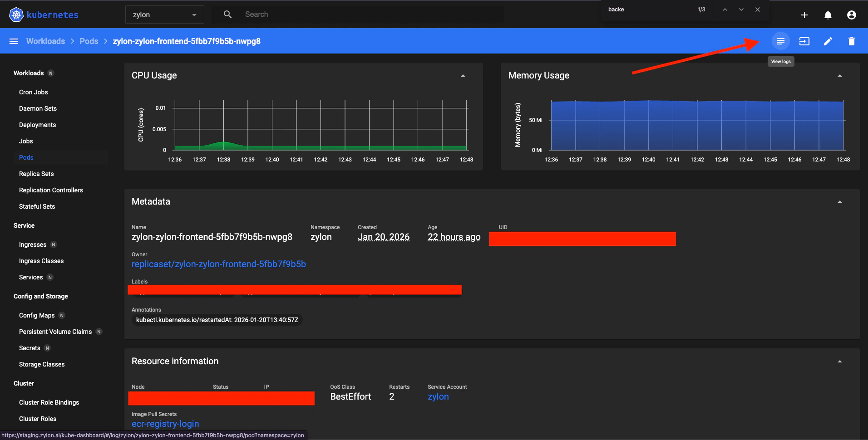
Task: Go to next find match
Action: (x=741, y=10)
